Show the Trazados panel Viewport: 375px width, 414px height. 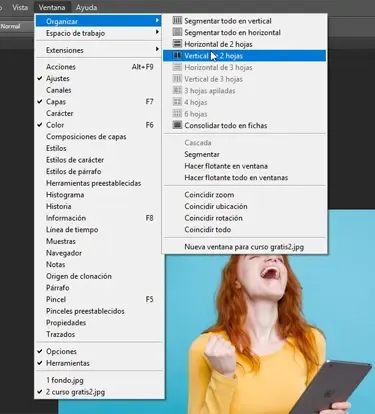(x=99, y=334)
